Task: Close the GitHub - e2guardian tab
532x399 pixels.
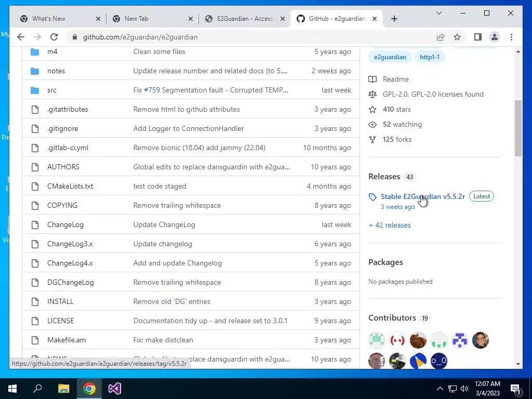Action: 375,19
